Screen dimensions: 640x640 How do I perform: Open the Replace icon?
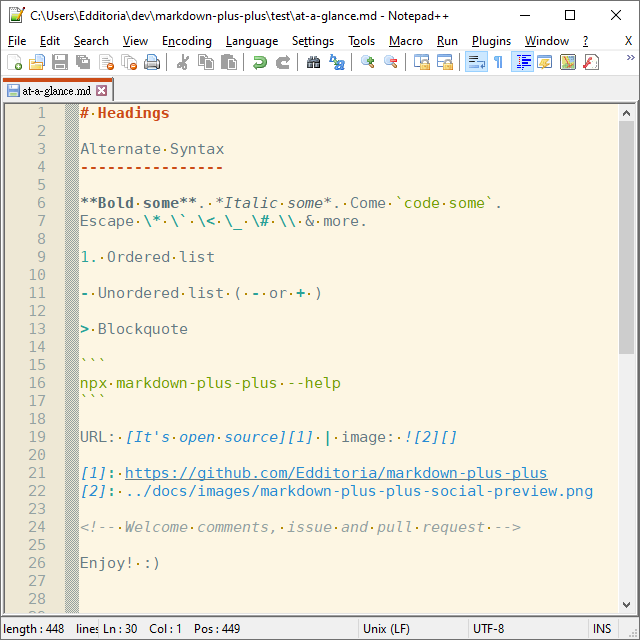click(x=336, y=62)
